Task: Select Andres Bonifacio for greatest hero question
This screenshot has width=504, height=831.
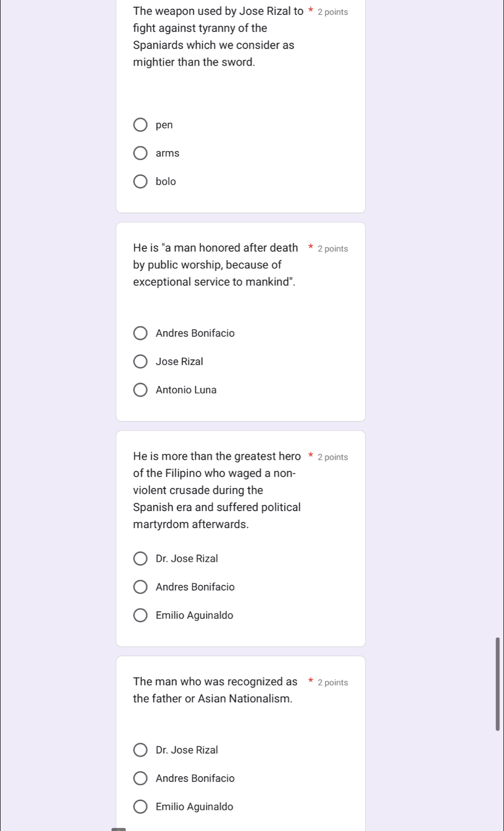Action: (x=140, y=587)
